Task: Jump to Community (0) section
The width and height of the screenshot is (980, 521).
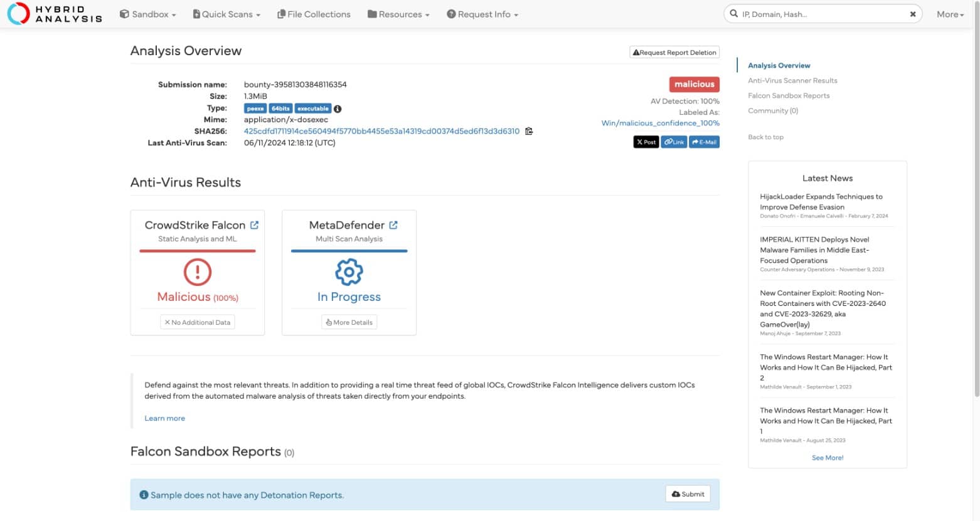Action: tap(773, 110)
